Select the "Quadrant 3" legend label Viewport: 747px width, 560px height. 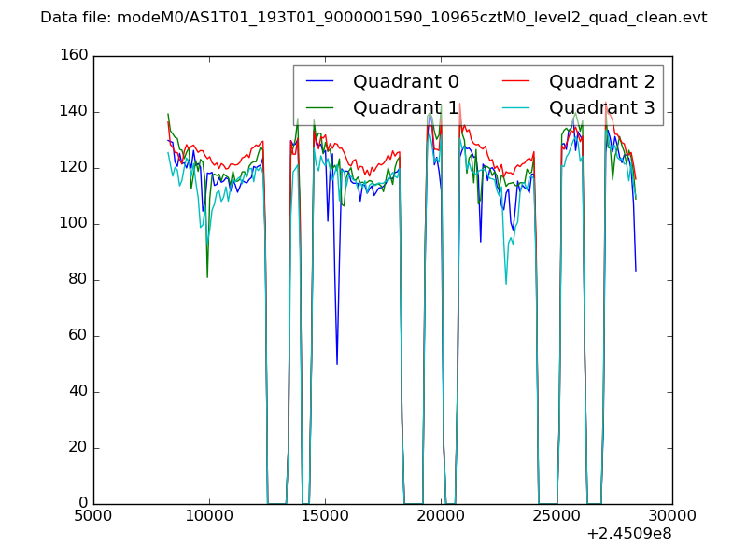pyautogui.click(x=601, y=108)
